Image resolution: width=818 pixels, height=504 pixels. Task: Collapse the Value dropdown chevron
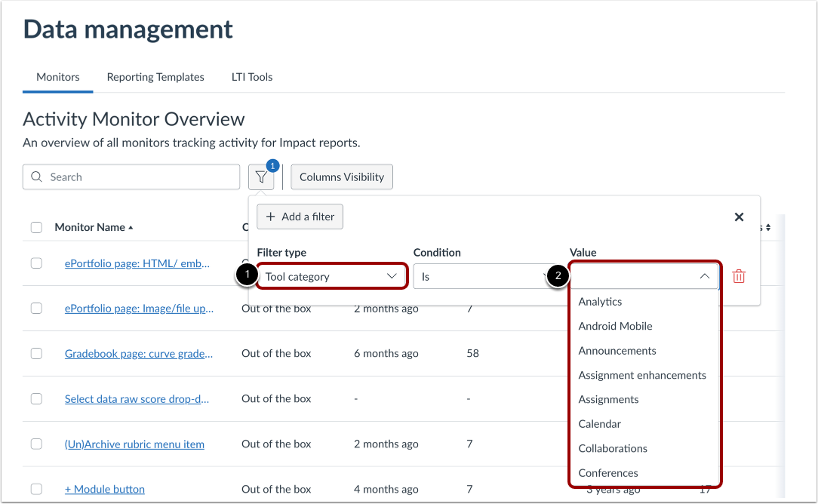704,276
